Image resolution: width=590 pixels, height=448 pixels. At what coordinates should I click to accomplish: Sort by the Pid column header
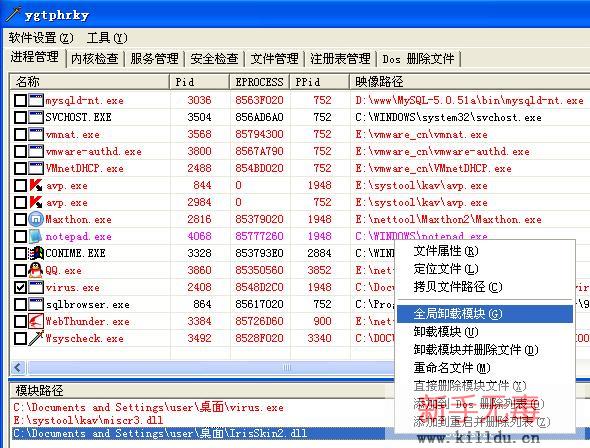(x=200, y=82)
